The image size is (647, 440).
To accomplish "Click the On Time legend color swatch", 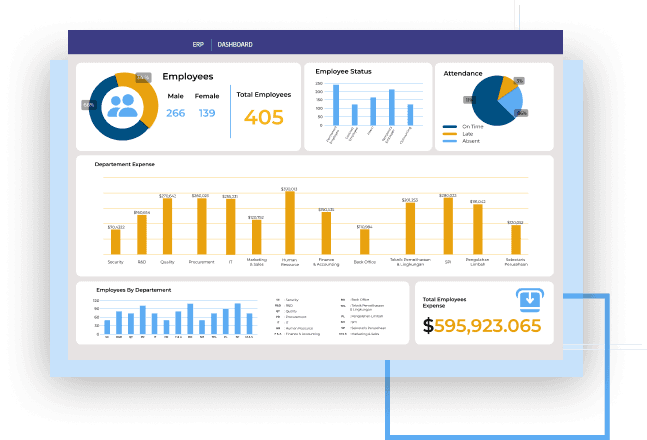I will 450,127.
